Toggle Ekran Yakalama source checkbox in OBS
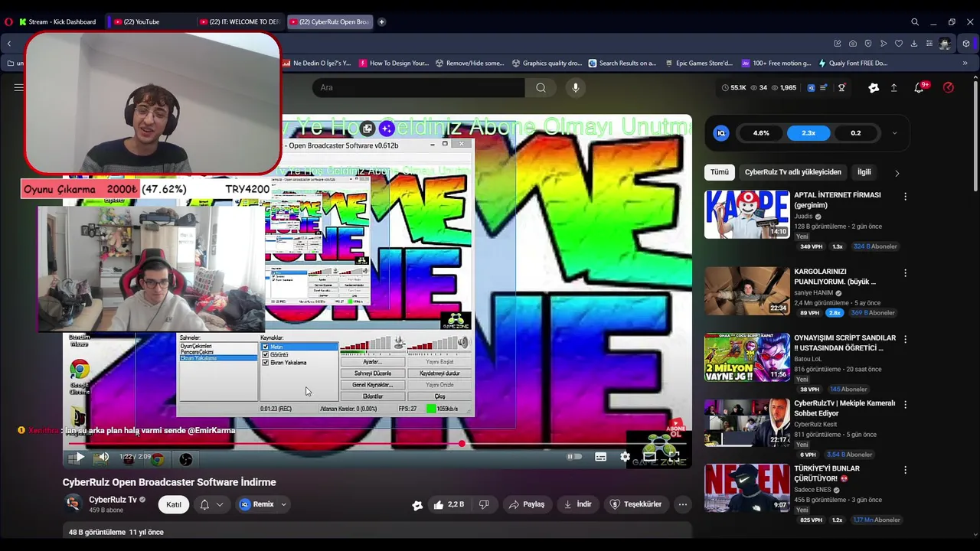This screenshot has height=551, width=980. click(x=266, y=362)
